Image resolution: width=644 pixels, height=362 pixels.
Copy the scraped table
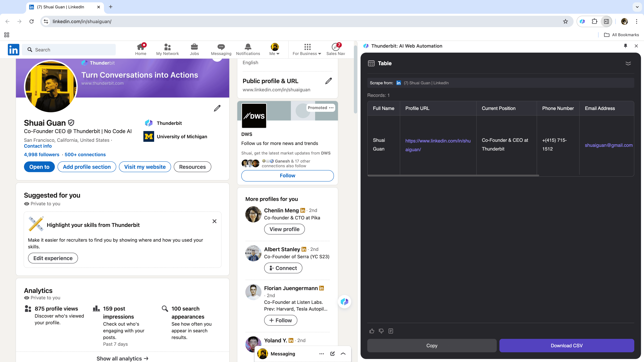(432, 346)
